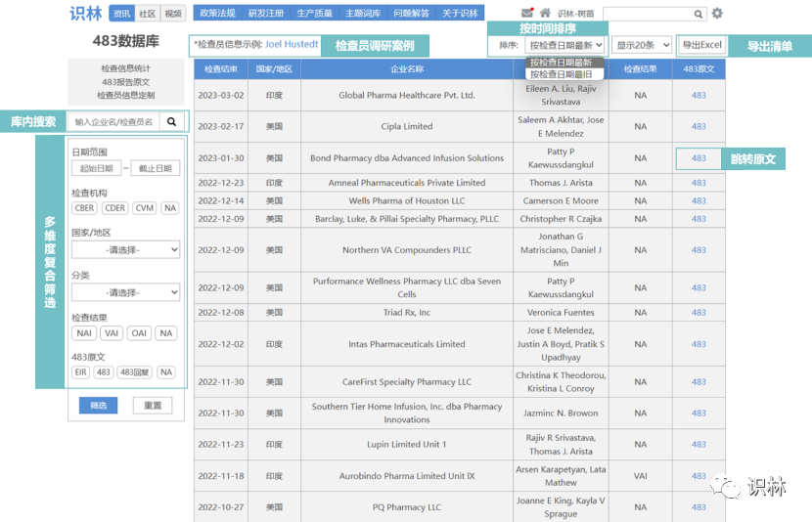Image resolution: width=812 pixels, height=522 pixels.
Task: Click the 导出Excel button
Action: [701, 45]
